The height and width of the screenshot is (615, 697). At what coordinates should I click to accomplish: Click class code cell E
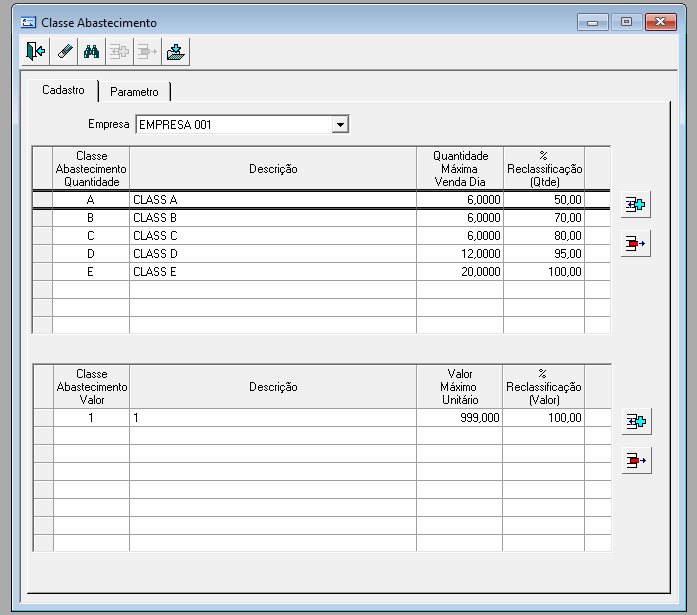91,272
